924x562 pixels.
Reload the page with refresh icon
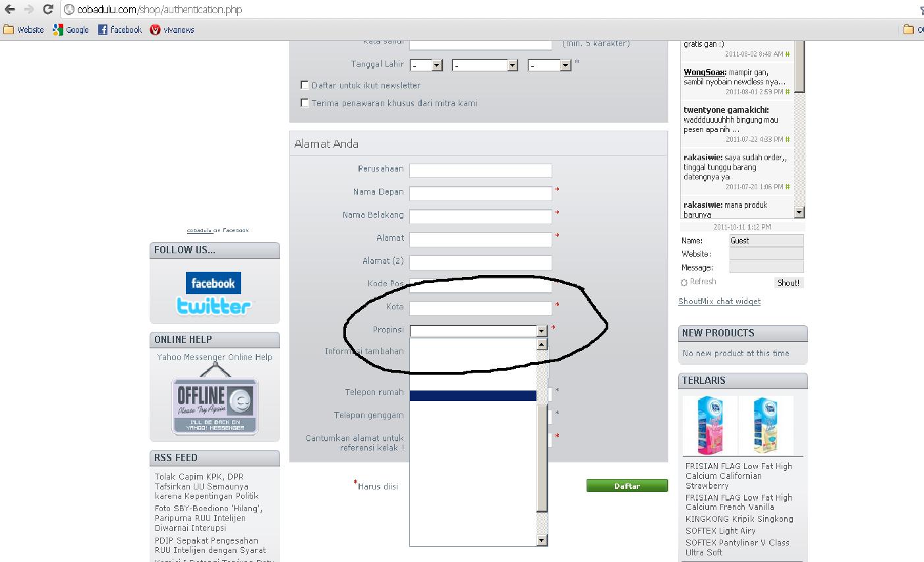coord(47,9)
